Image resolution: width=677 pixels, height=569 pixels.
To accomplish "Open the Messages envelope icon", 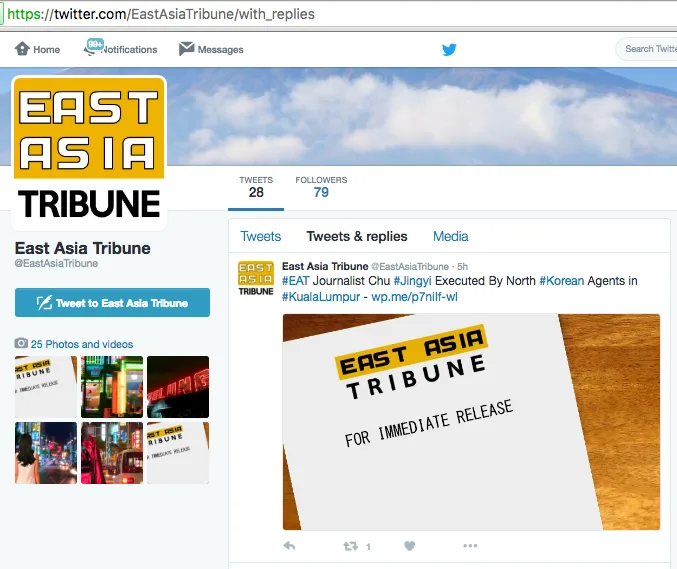I will [187, 49].
